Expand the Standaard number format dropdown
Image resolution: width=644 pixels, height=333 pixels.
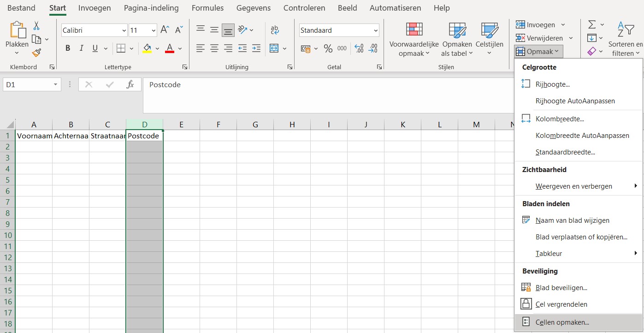coord(376,30)
